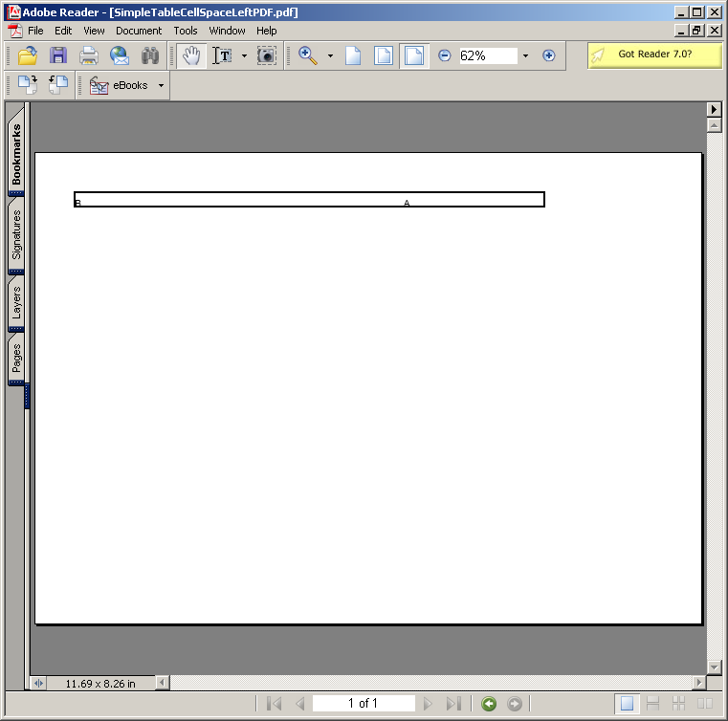Click the 1 of 1 page number field

[364, 704]
